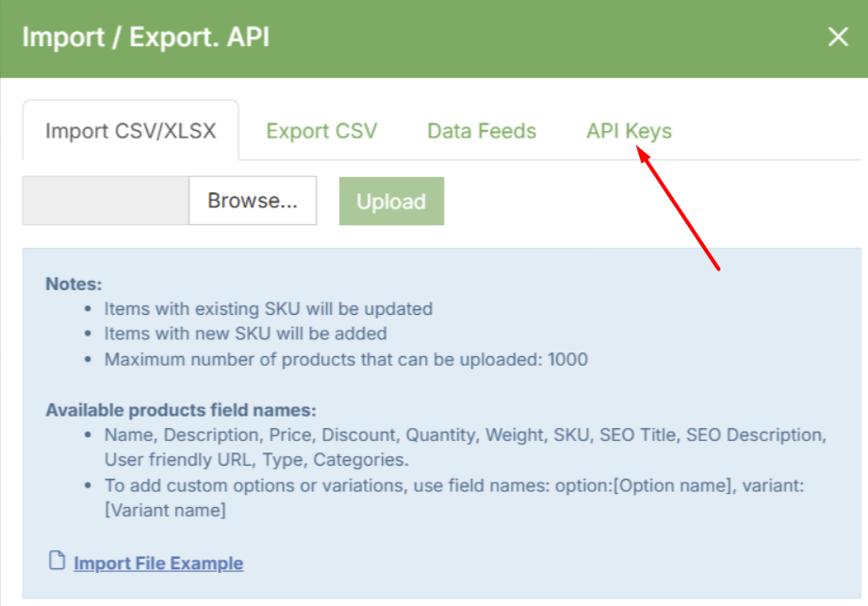Click 'Available products field names:' heading
The width and height of the screenshot is (868, 606).
pyautogui.click(x=181, y=410)
